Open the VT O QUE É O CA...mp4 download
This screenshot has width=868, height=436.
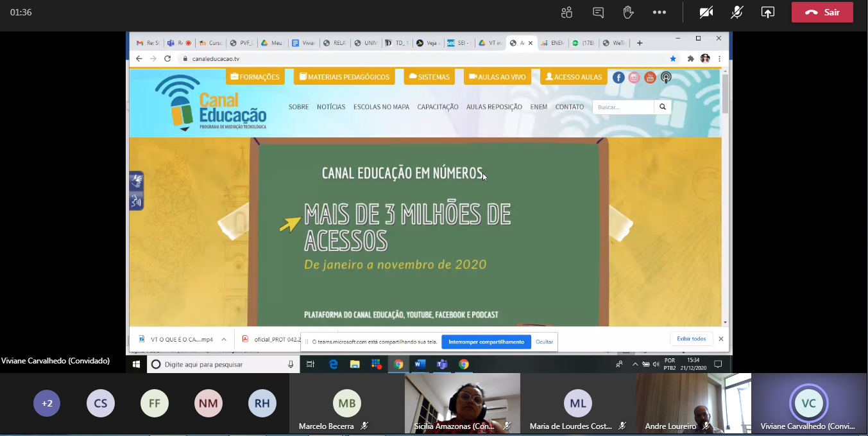point(176,339)
